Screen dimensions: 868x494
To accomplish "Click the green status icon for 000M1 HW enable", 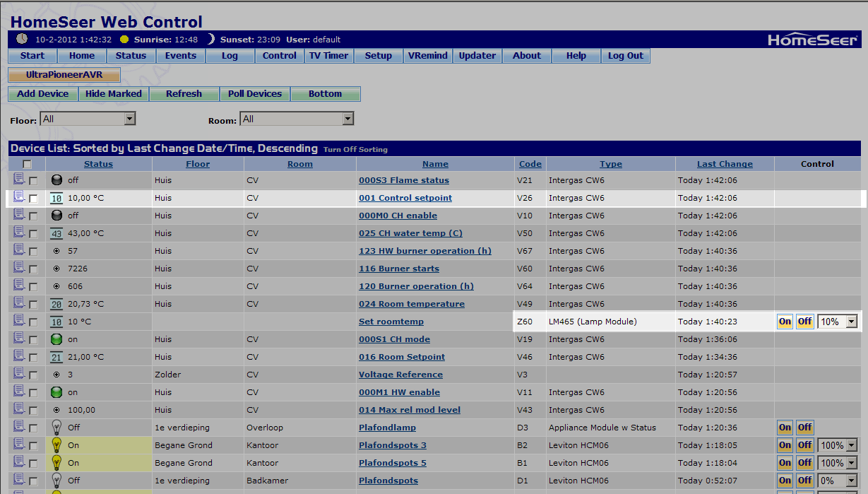I will 57,392.
